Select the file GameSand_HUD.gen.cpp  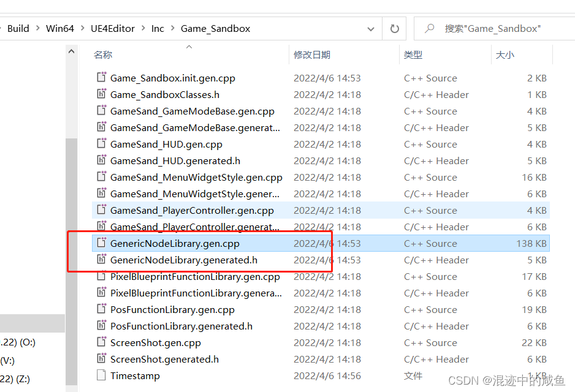pyautogui.click(x=166, y=144)
